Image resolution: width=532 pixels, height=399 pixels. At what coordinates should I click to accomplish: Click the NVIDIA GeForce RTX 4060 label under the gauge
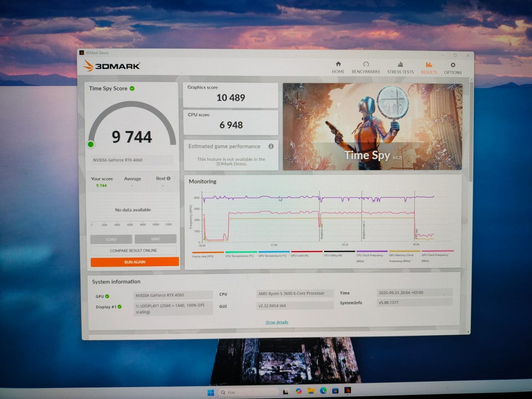[132, 160]
